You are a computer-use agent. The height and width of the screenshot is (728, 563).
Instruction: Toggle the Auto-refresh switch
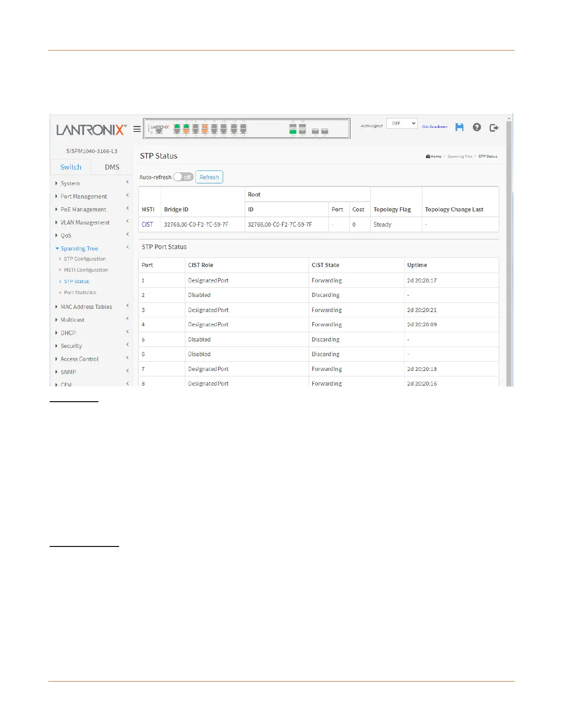[x=183, y=177]
